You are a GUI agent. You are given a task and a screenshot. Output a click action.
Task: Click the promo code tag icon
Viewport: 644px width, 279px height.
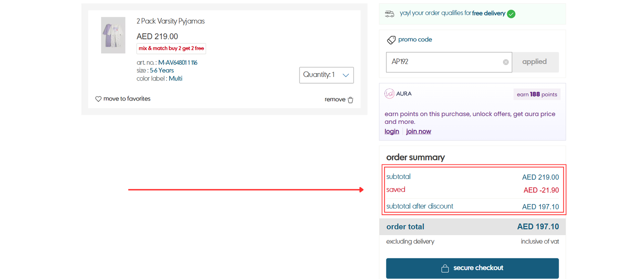tap(391, 40)
